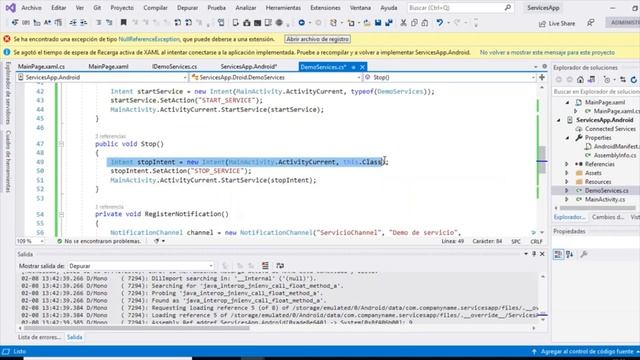Click the Sync with active document icon
Viewport: 640px width, 360px height.
(623, 80)
